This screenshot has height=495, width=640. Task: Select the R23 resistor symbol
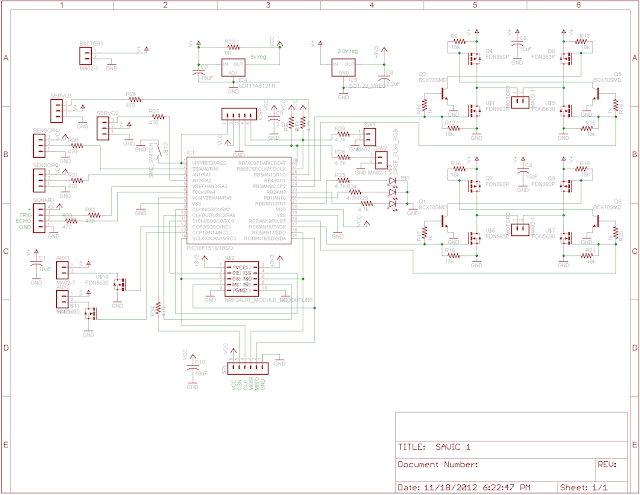343,180
